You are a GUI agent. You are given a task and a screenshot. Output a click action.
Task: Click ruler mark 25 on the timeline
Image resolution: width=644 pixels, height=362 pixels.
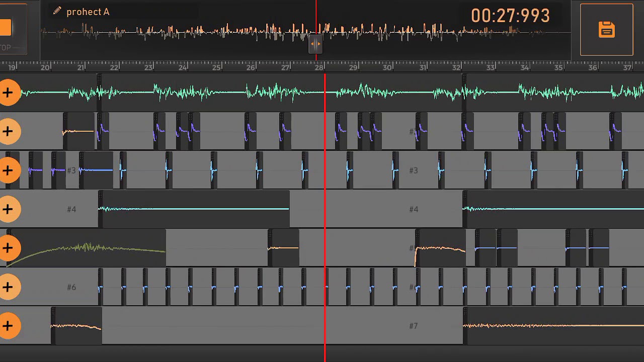click(216, 67)
